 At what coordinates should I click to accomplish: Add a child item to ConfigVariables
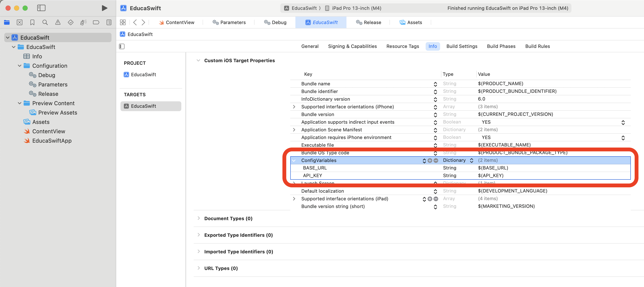pos(430,161)
